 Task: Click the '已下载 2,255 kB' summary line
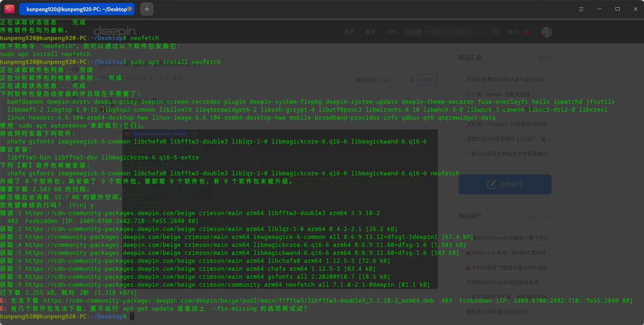point(69,292)
